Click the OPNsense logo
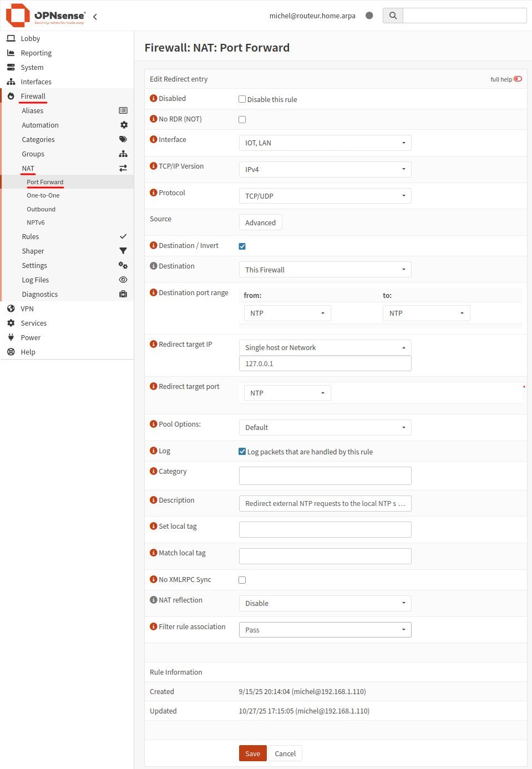The height and width of the screenshot is (769, 532). pyautogui.click(x=45, y=16)
